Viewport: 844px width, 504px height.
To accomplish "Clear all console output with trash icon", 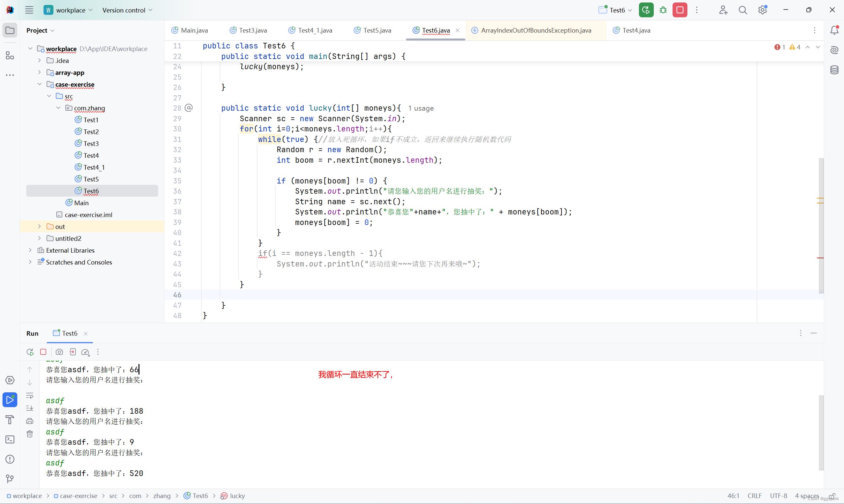I will click(x=30, y=434).
